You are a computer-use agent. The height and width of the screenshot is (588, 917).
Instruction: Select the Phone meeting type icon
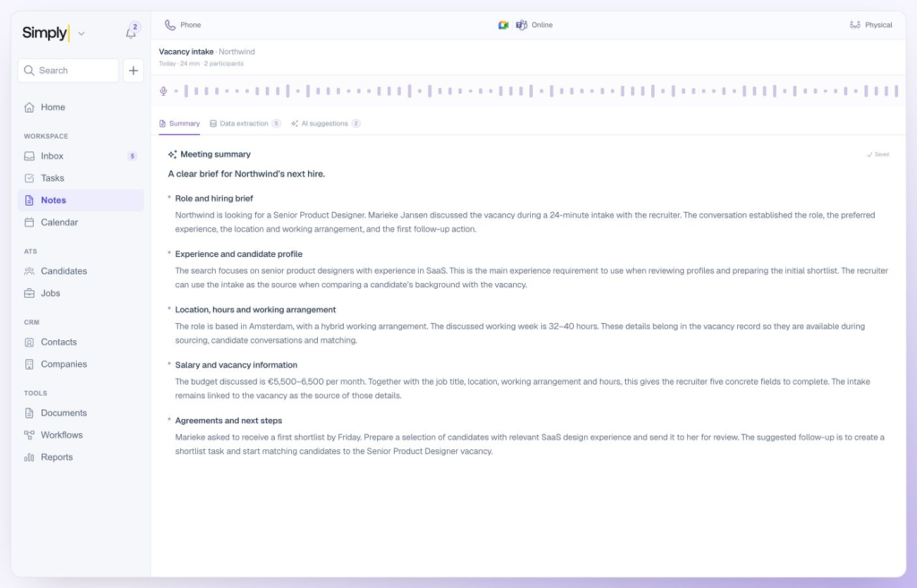[x=169, y=25]
